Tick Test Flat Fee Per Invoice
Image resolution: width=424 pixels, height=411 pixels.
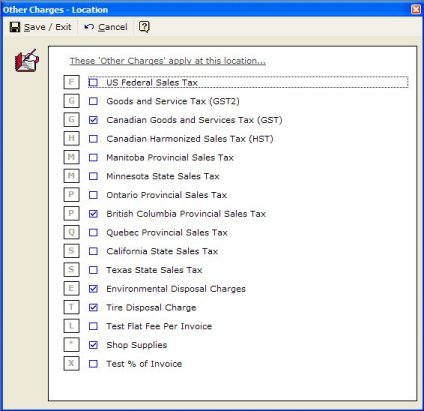93,326
